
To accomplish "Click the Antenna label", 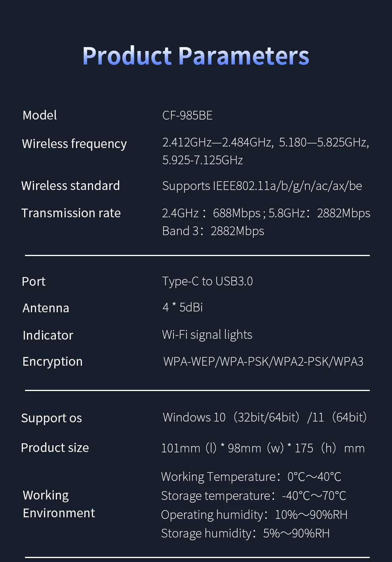I will coord(46,308).
